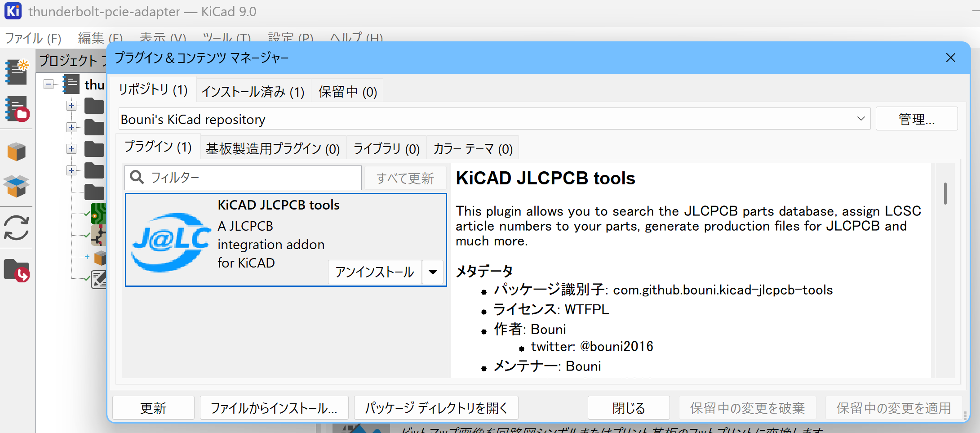This screenshot has height=433, width=980.
Task: Click the archive project orange box icon
Action: 17,152
